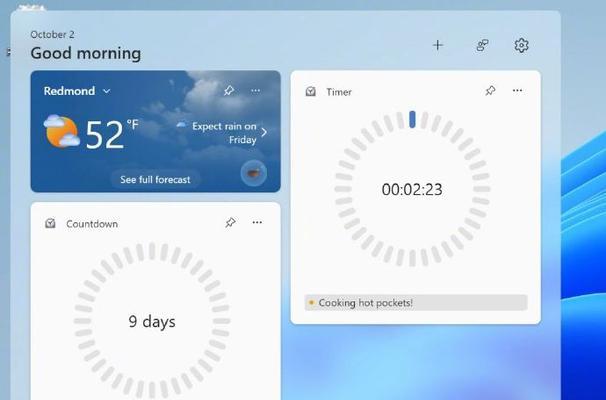Open more options on the Countdown widget
Viewport: 606px width, 400px height.
(257, 222)
